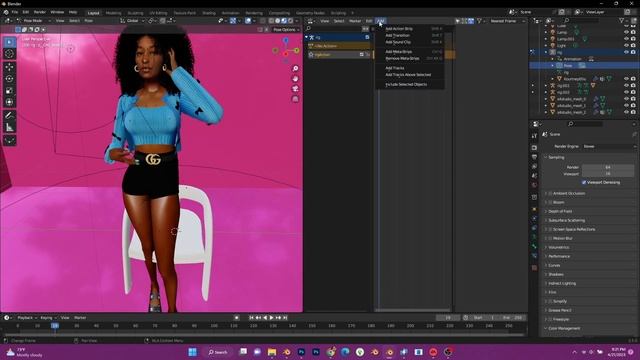The width and height of the screenshot is (640, 360).
Task: Select the Measure tool
Action: (x=9, y=127)
